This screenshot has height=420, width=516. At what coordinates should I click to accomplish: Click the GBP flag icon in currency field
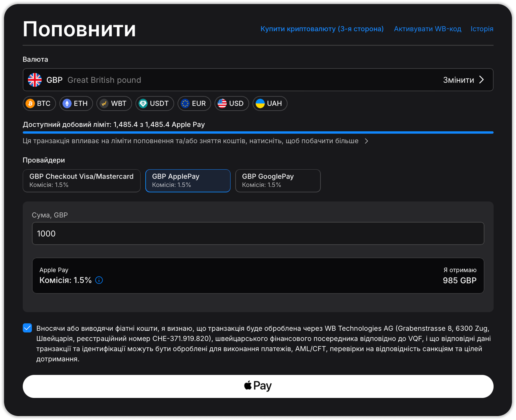(35, 80)
